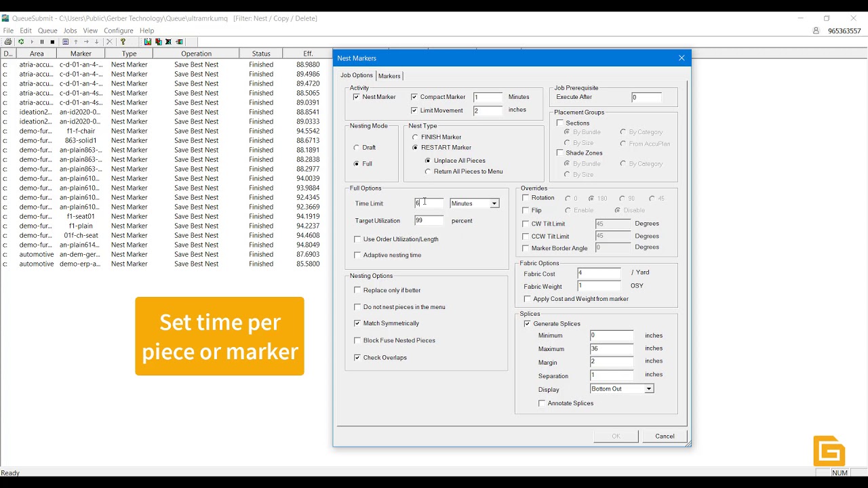Click the Fabric Cost input field
Image resolution: width=868 pixels, height=488 pixels.
598,272
